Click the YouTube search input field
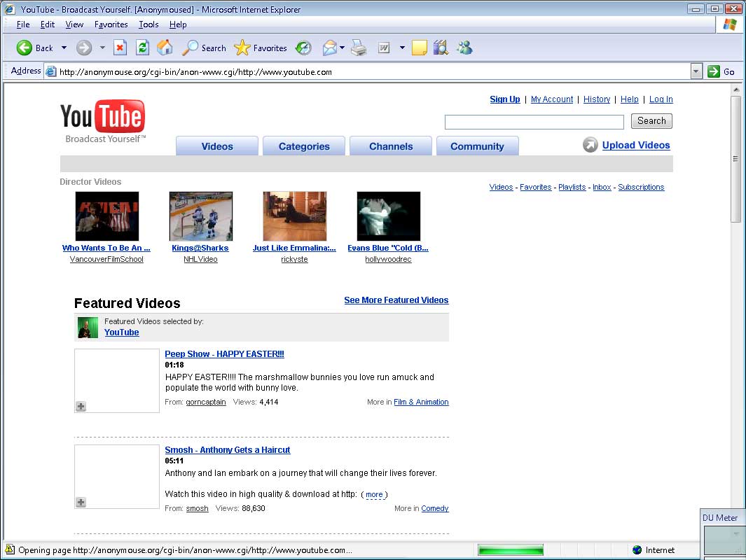 [534, 122]
